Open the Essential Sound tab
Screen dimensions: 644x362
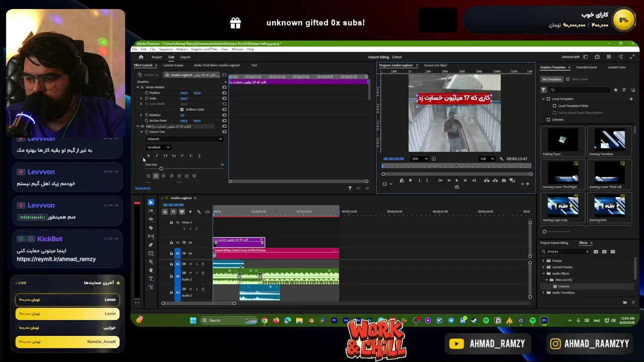coord(587,67)
